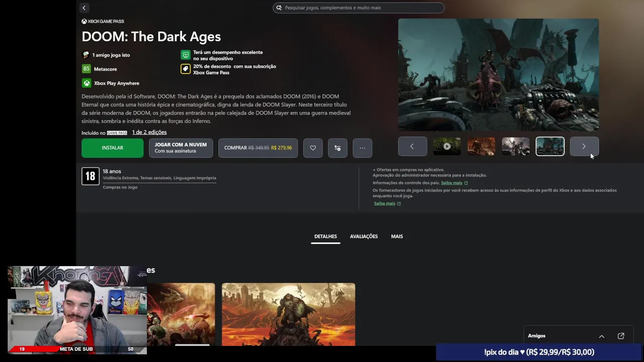This screenshot has width=644, height=362.
Task: Click the 20% discount tag icon
Action: (186, 69)
